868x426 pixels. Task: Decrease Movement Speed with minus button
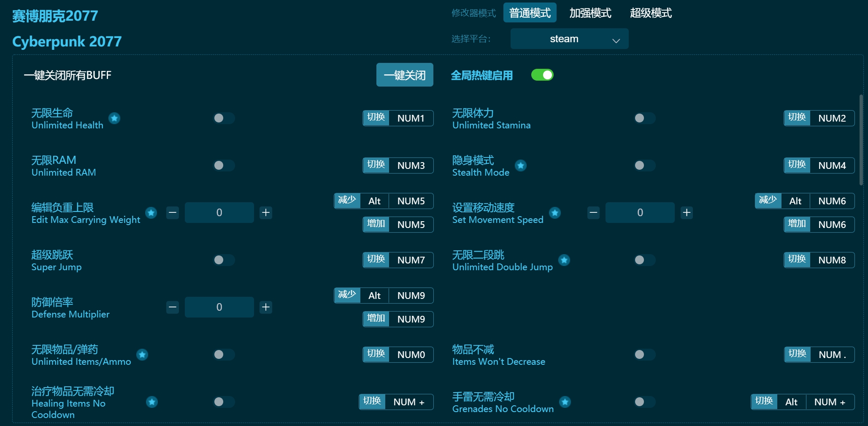[593, 212]
